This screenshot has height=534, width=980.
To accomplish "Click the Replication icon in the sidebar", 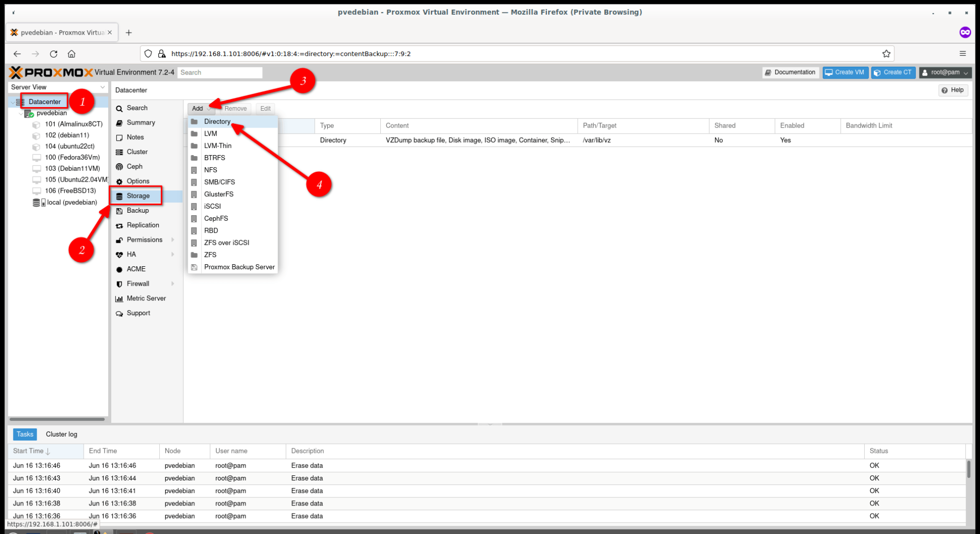I will click(x=119, y=225).
